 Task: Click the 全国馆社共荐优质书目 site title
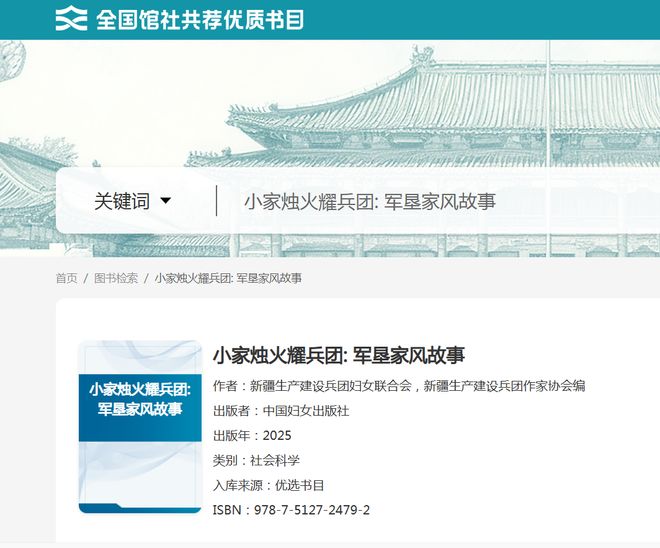(x=200, y=19)
